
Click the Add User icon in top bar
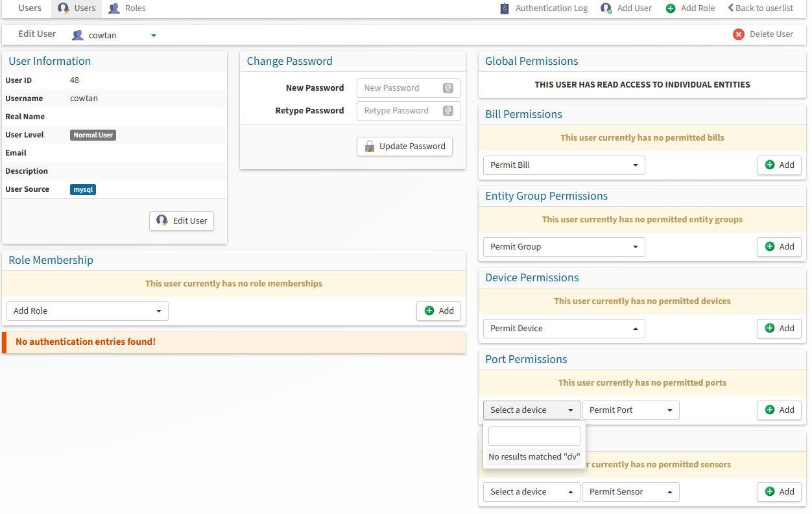coord(606,8)
